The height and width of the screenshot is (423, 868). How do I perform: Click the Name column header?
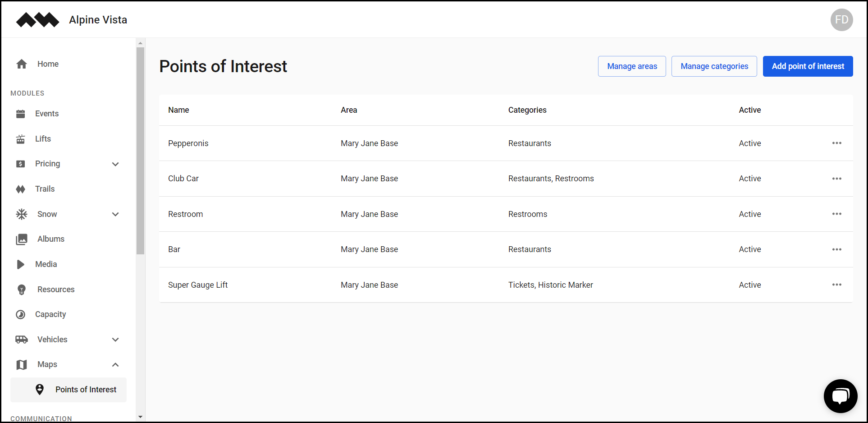pos(178,110)
